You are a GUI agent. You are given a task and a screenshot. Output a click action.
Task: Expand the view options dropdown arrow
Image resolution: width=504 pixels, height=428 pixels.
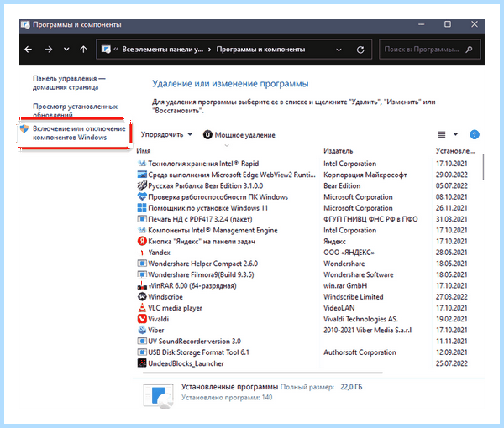tap(455, 134)
